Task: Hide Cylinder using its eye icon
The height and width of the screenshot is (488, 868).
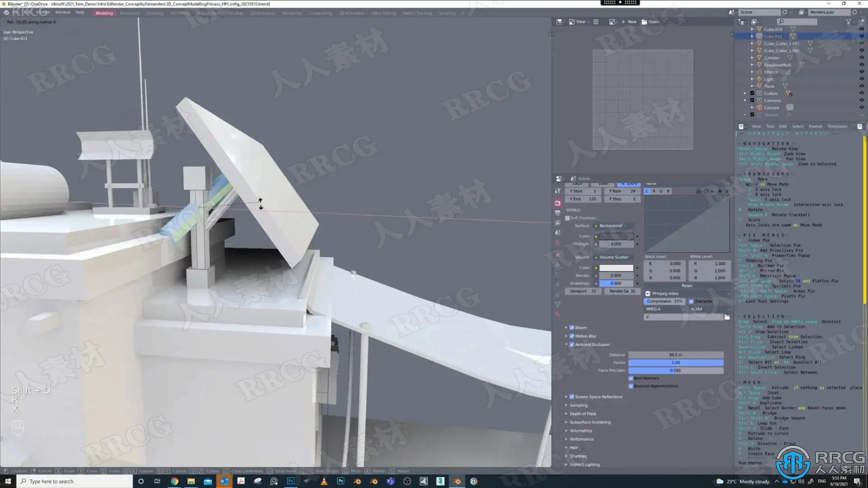Action: pyautogui.click(x=861, y=58)
